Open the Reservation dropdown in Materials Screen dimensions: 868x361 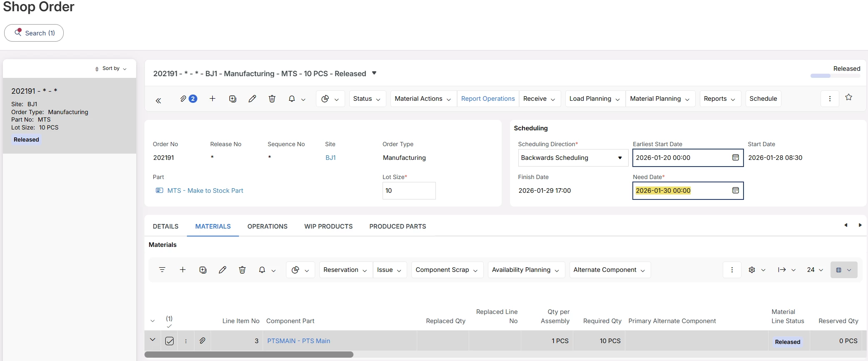click(x=345, y=270)
